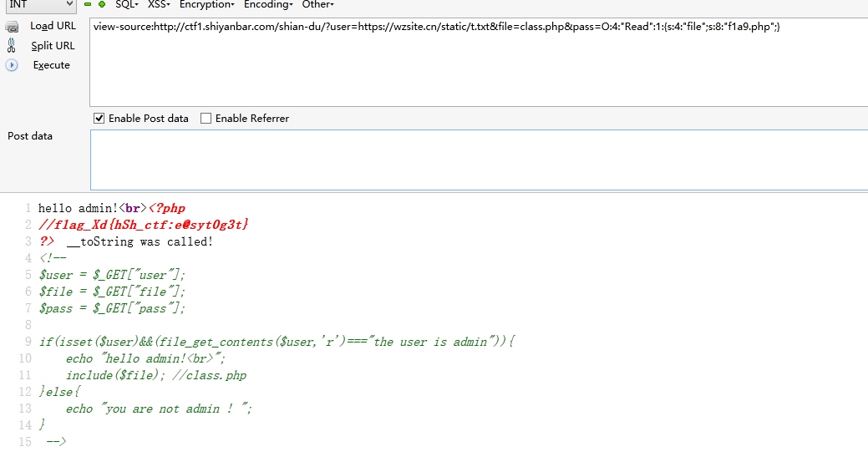Open the XSS menu
This screenshot has height=472, width=868.
pyautogui.click(x=159, y=4)
